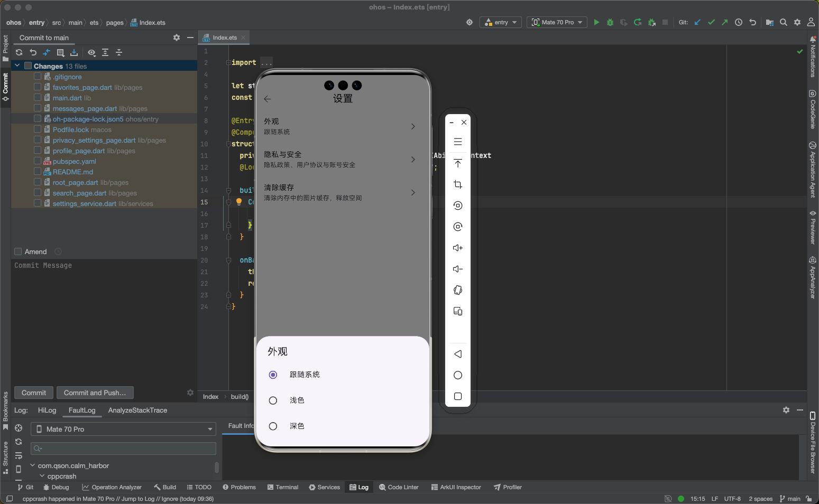Open the search magnifier in top toolbar

784,22
